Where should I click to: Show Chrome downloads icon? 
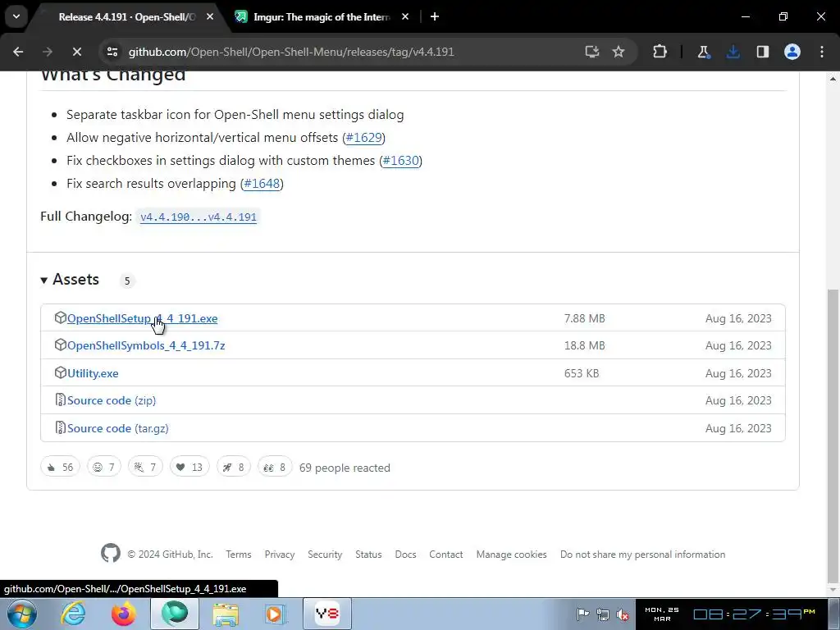click(x=733, y=52)
